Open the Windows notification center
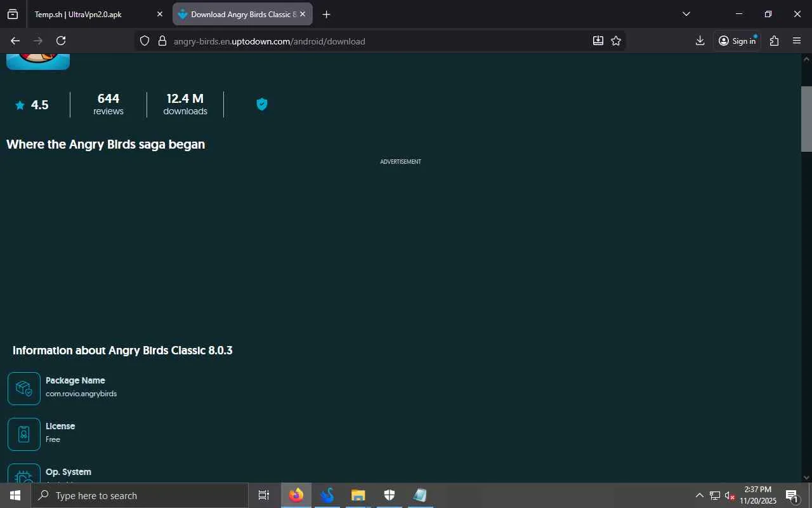The image size is (812, 508). [x=792, y=495]
